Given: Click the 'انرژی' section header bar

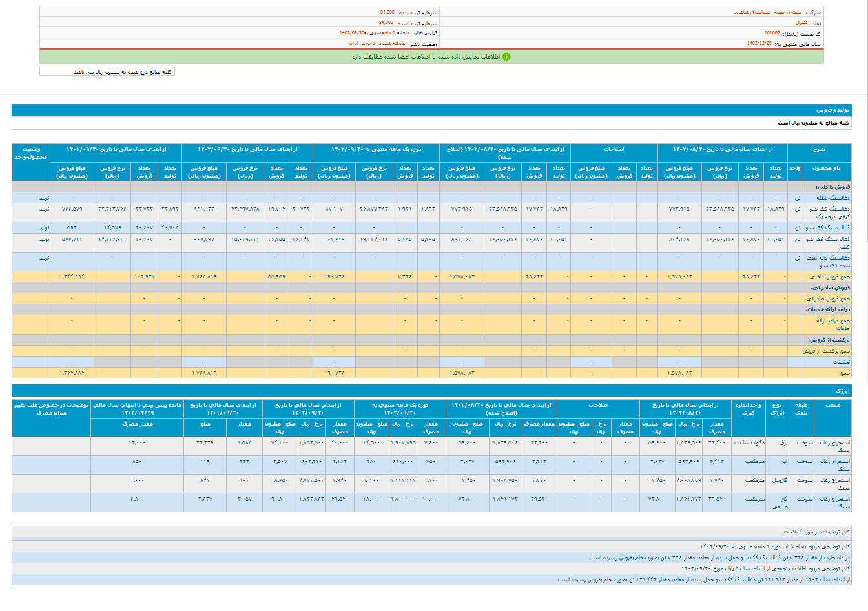Looking at the screenshot, I should point(843,391).
